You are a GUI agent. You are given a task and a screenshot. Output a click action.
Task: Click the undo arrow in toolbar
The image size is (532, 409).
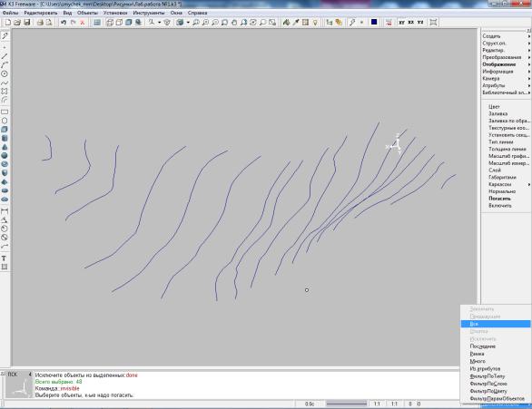coord(64,23)
